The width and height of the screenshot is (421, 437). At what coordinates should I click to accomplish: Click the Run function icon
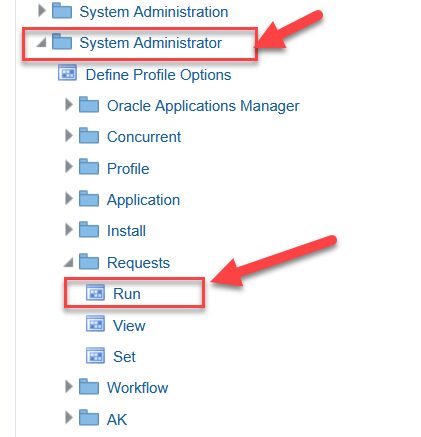[x=95, y=292]
